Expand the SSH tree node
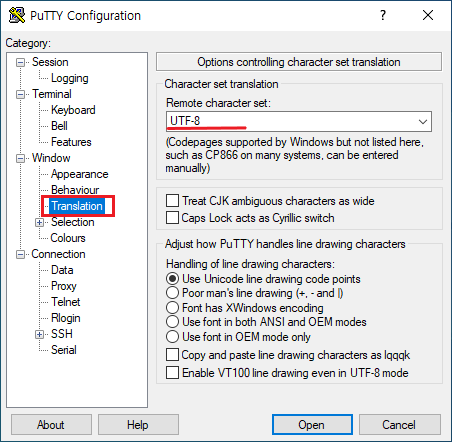 (40, 334)
